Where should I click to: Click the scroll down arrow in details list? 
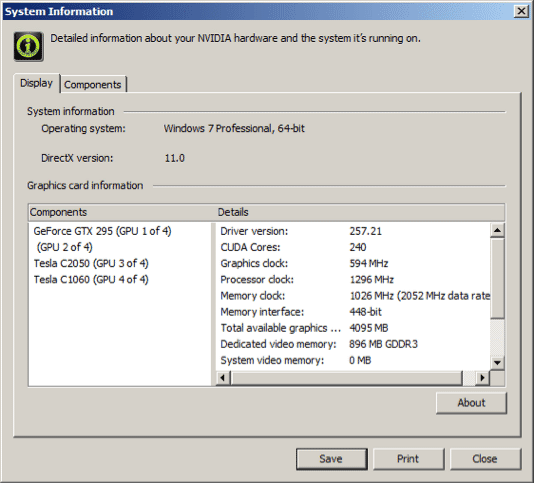(x=498, y=363)
